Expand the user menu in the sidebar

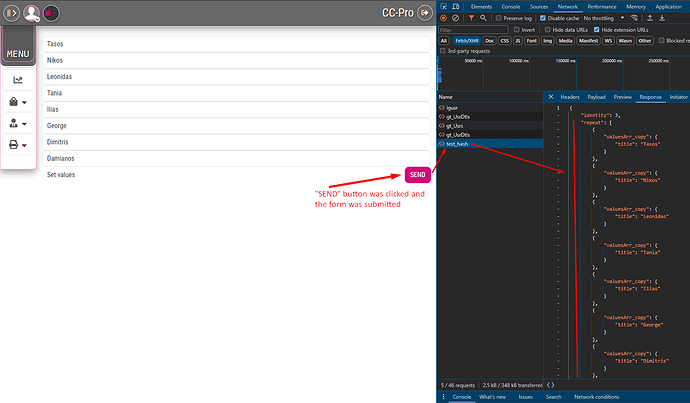click(18, 123)
